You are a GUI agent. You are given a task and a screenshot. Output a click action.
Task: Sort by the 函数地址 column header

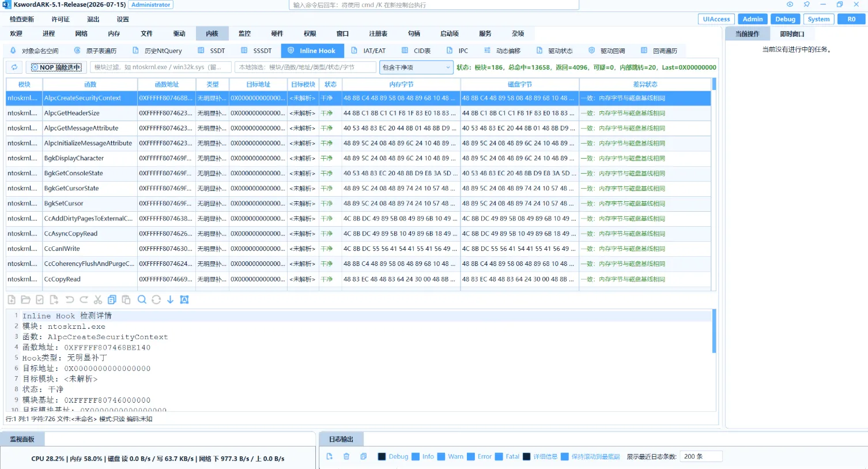pyautogui.click(x=167, y=84)
